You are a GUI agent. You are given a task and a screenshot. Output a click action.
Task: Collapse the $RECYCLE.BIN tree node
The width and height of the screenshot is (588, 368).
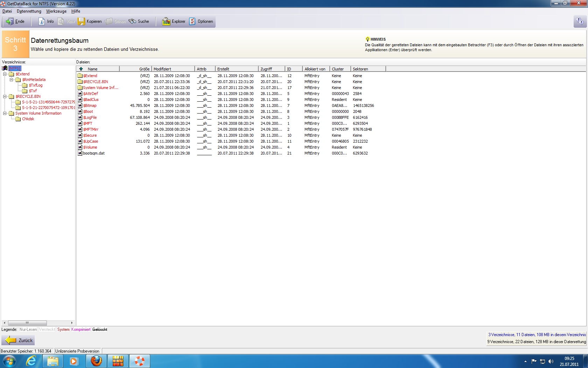tap(5, 96)
